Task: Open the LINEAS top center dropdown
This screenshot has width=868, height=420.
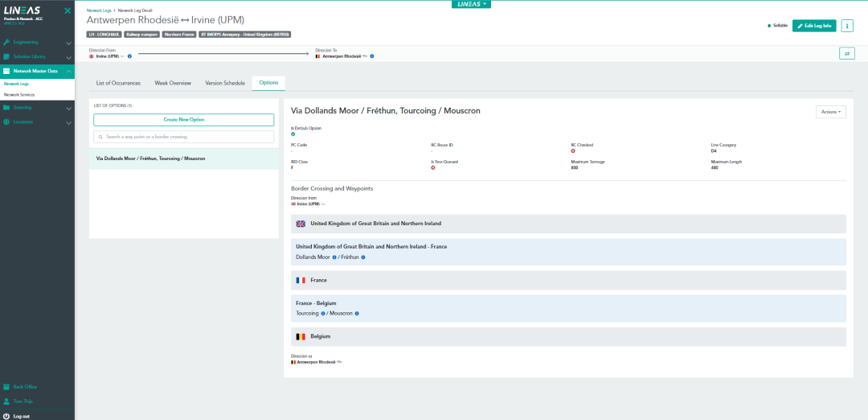Action: (x=471, y=4)
